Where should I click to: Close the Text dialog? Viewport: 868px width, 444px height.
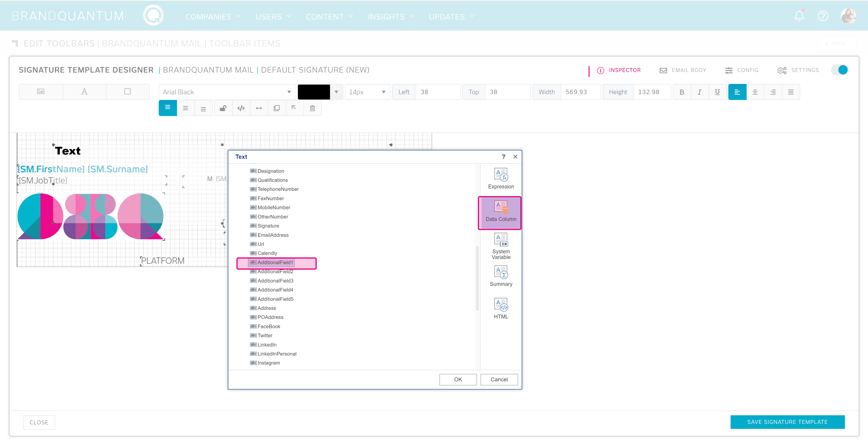pos(515,157)
